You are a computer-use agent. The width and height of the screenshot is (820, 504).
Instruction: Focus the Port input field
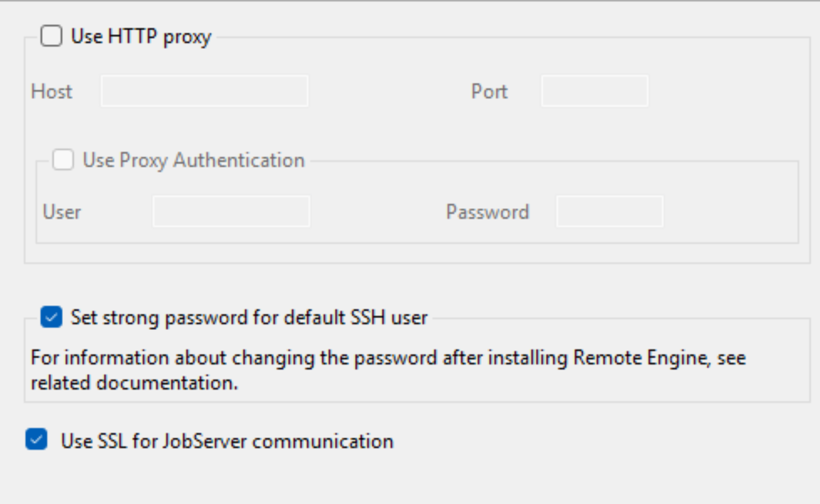click(x=594, y=91)
